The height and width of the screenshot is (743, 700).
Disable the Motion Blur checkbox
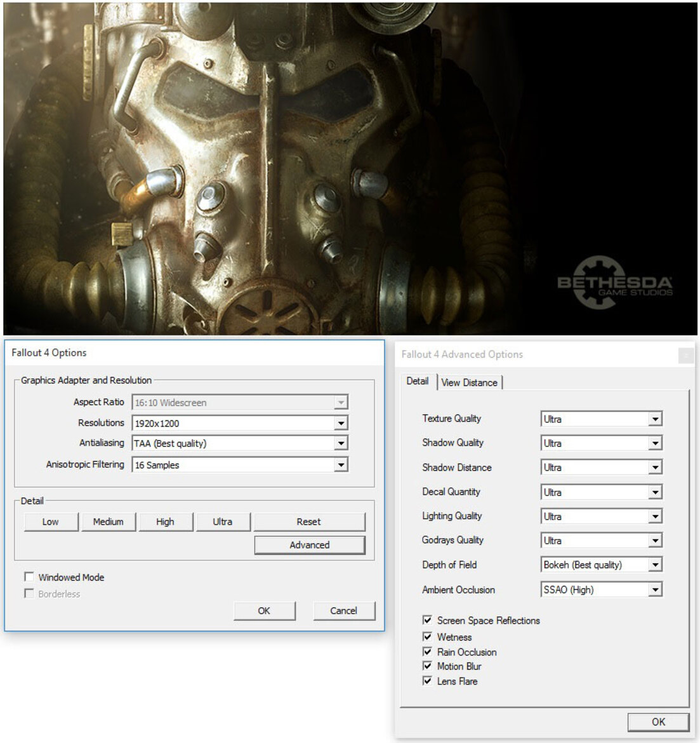[427, 666]
